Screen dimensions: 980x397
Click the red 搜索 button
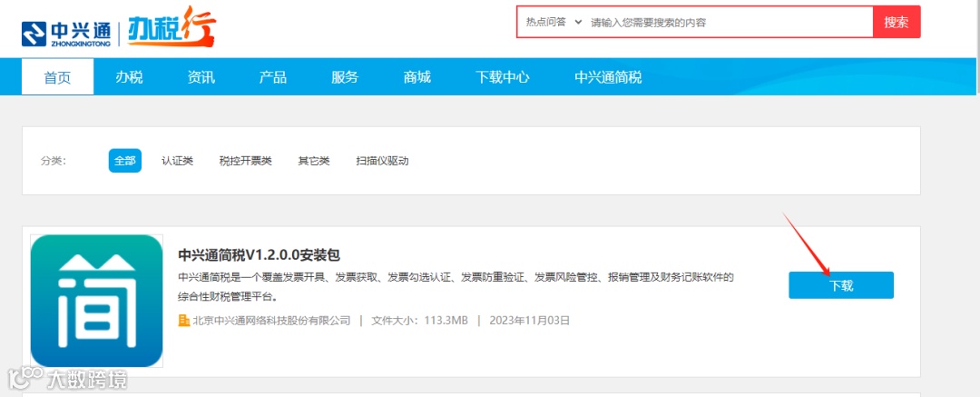897,22
